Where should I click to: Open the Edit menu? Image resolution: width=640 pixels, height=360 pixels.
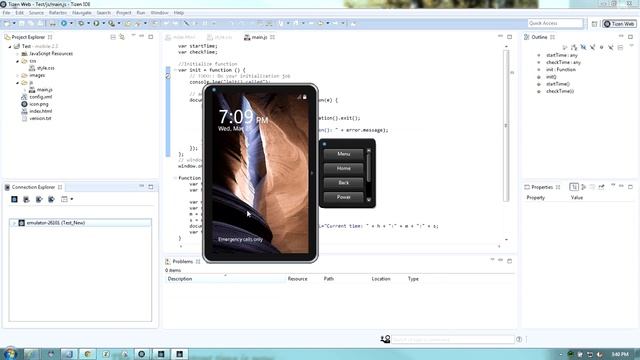19,13
